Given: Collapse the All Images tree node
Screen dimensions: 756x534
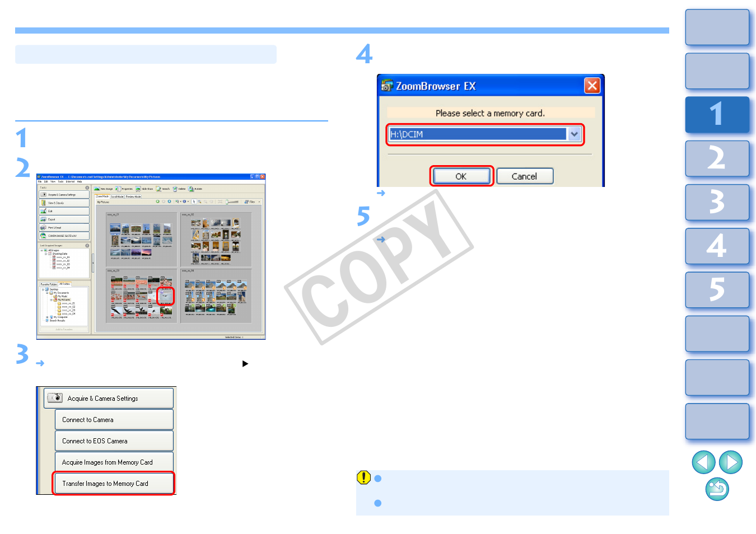Looking at the screenshot, I should (41, 250).
